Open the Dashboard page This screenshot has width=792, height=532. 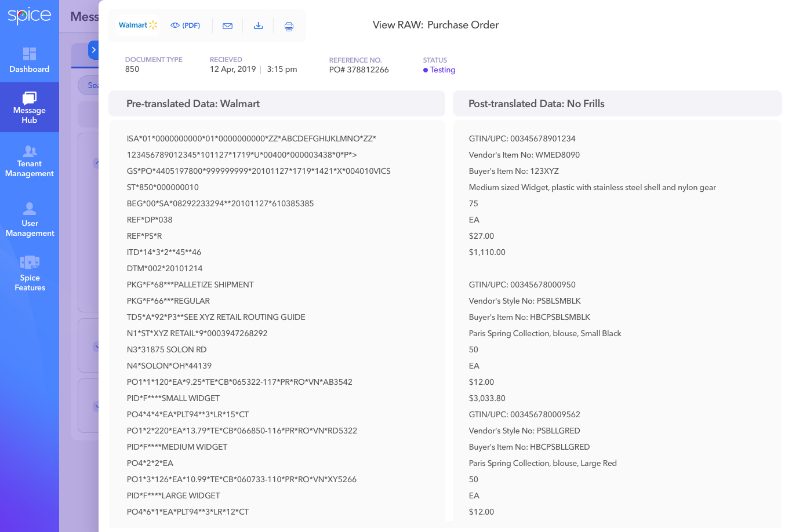pyautogui.click(x=30, y=60)
